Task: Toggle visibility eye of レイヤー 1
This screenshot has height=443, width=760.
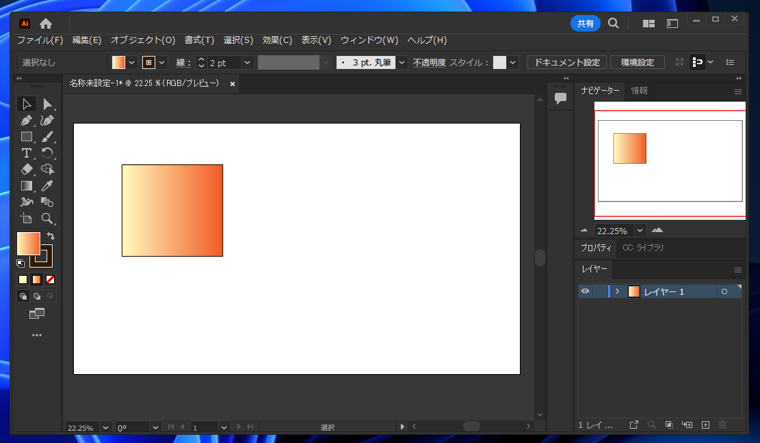Action: click(x=585, y=291)
